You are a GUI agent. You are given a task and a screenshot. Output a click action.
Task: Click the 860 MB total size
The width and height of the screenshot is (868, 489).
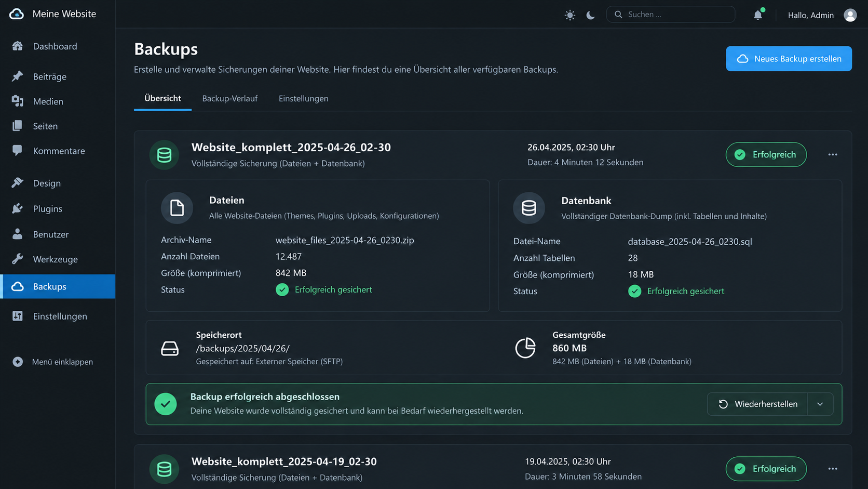click(x=569, y=348)
